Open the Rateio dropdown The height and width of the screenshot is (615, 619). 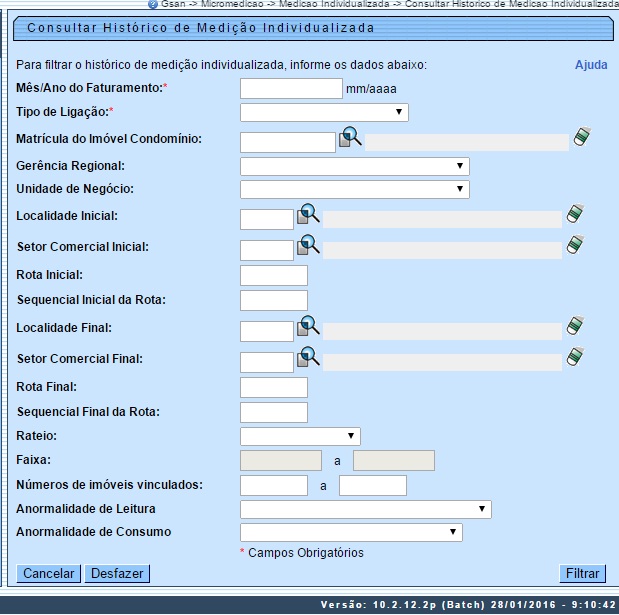pyautogui.click(x=300, y=435)
